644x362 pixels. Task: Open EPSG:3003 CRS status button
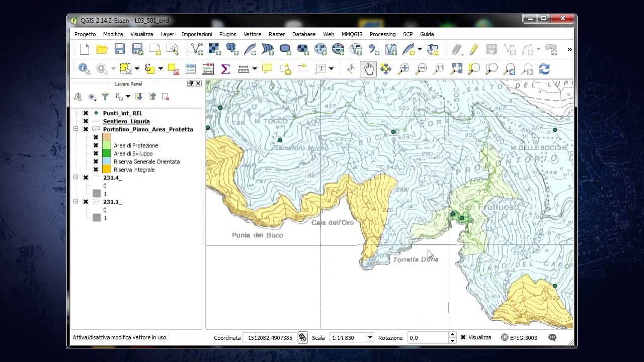(519, 338)
